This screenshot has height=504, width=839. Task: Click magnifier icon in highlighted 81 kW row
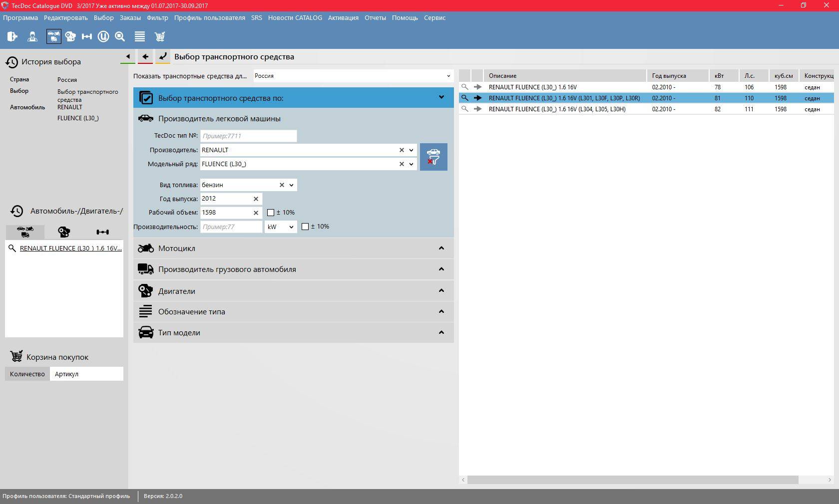(x=465, y=98)
